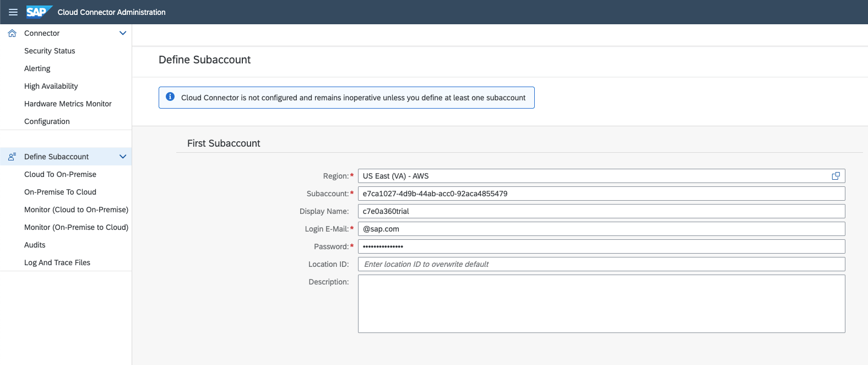This screenshot has height=365, width=868.
Task: Open Cloud To On-Premise page
Action: pos(66,174)
